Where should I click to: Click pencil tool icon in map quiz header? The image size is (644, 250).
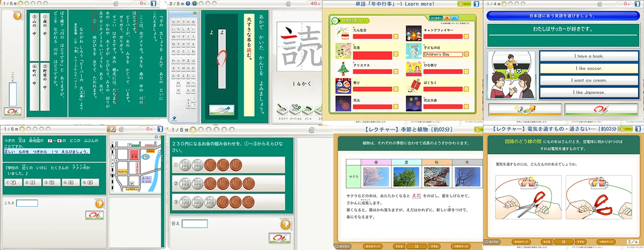pyautogui.click(x=112, y=129)
